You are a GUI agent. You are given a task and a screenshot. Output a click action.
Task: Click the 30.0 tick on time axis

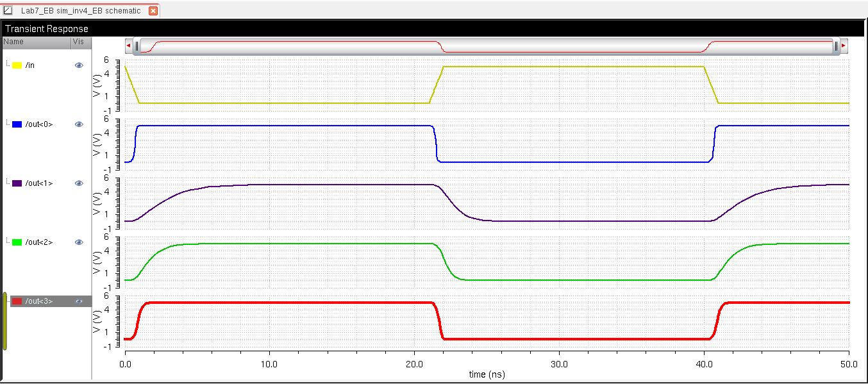click(x=560, y=363)
